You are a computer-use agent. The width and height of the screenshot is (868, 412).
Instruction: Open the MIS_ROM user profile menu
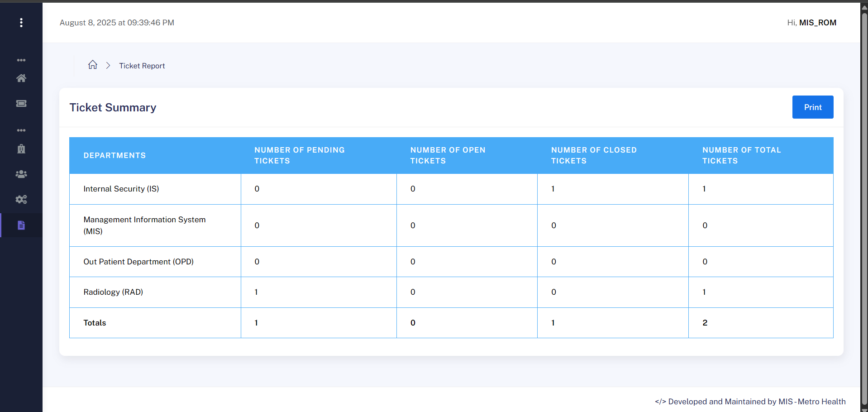[x=817, y=23]
